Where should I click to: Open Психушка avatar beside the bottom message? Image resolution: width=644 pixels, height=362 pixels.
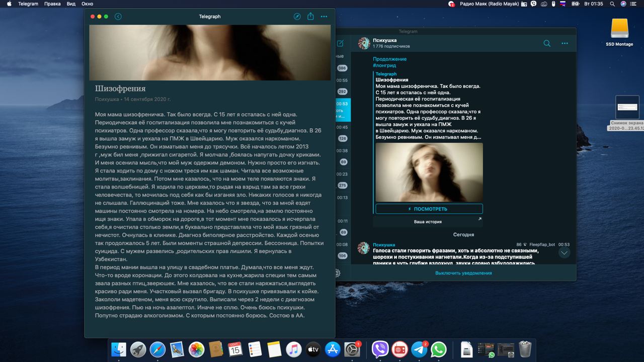pos(364,248)
